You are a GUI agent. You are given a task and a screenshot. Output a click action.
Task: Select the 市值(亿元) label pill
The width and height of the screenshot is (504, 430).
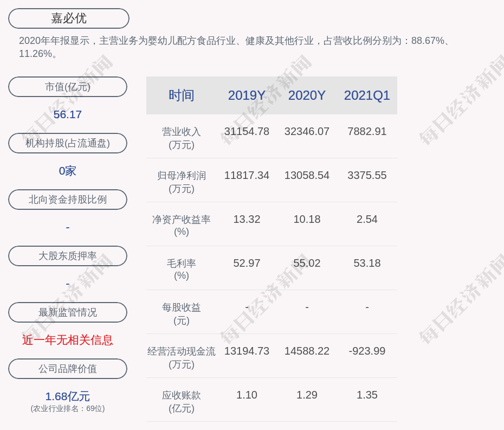coord(68,87)
